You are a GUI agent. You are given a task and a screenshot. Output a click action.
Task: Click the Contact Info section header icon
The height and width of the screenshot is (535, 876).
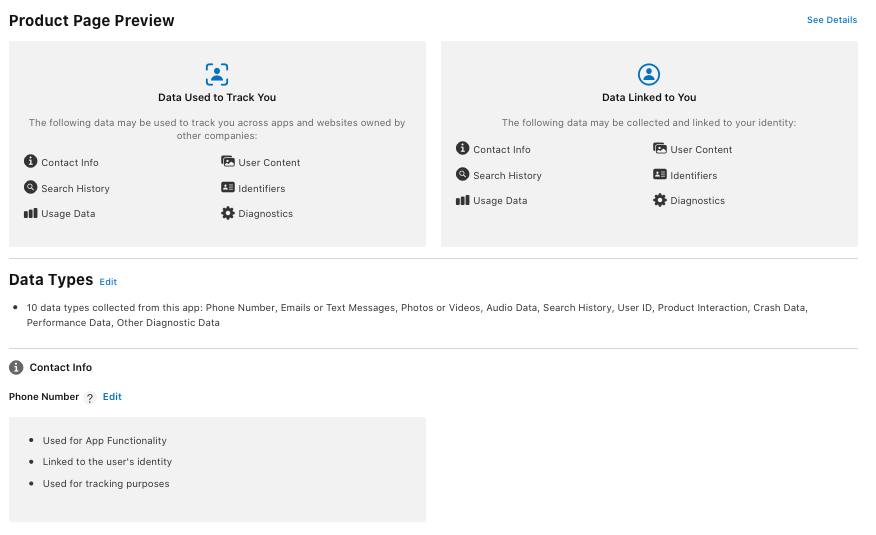pyautogui.click(x=16, y=367)
